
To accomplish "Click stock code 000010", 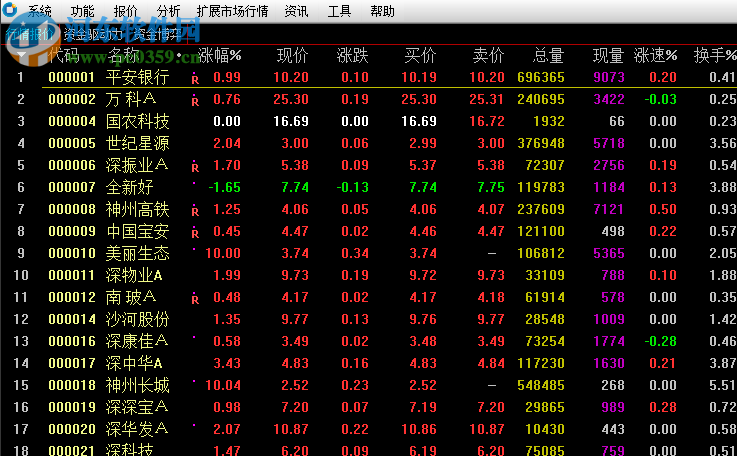I will pos(72,253).
